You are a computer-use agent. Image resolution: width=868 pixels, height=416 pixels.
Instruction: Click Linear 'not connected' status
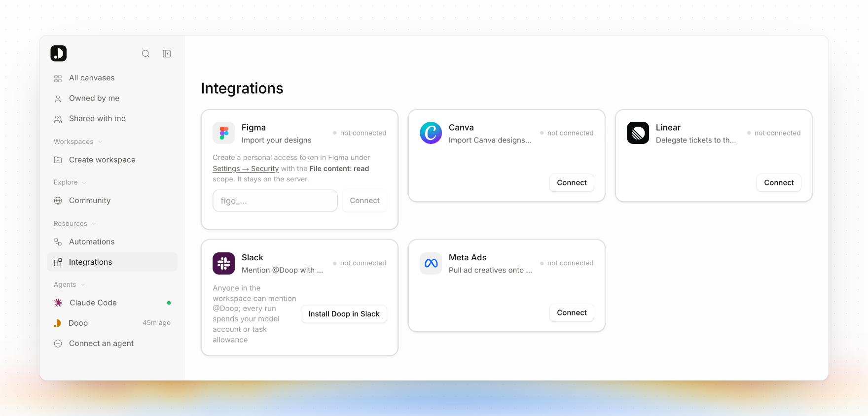[x=774, y=133]
